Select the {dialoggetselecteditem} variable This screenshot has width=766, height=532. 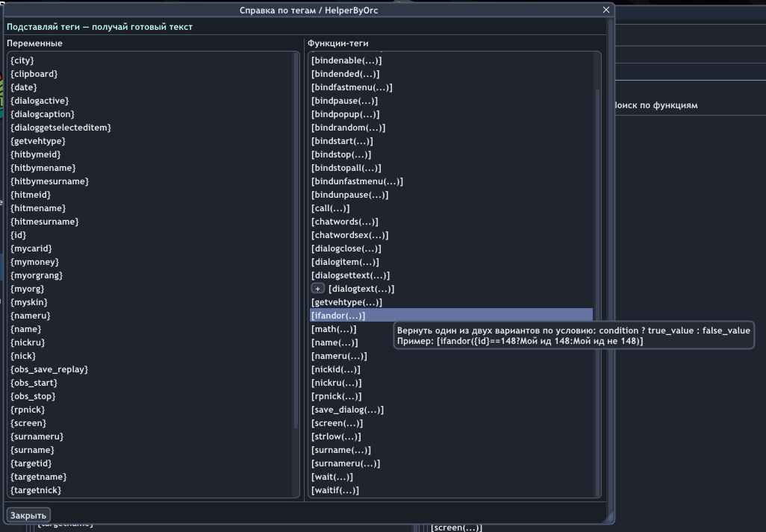[60, 128]
